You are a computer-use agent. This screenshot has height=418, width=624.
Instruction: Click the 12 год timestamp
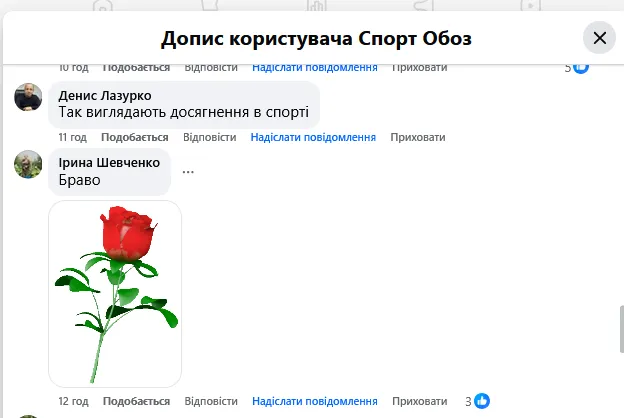pos(73,401)
